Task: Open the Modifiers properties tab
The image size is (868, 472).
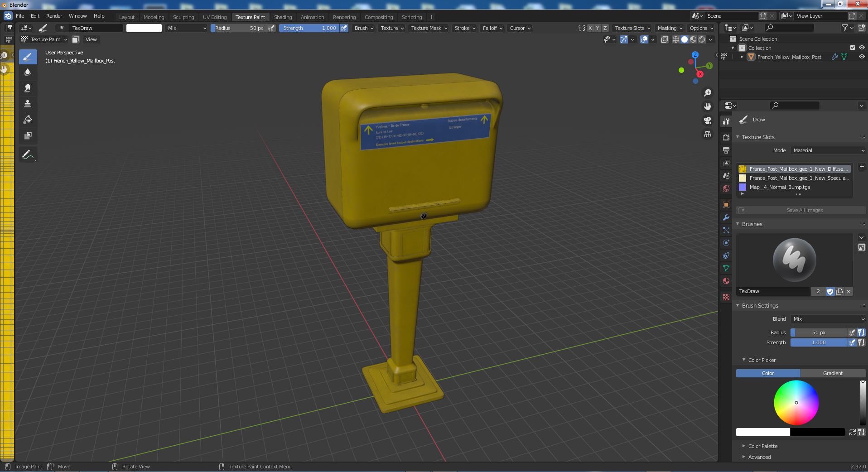Action: 726,217
